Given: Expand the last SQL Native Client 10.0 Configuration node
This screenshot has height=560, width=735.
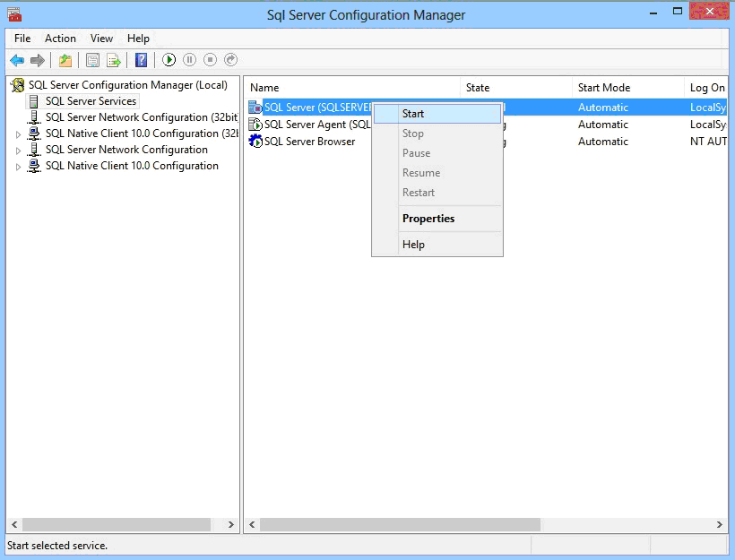Looking at the screenshot, I should point(18,167).
